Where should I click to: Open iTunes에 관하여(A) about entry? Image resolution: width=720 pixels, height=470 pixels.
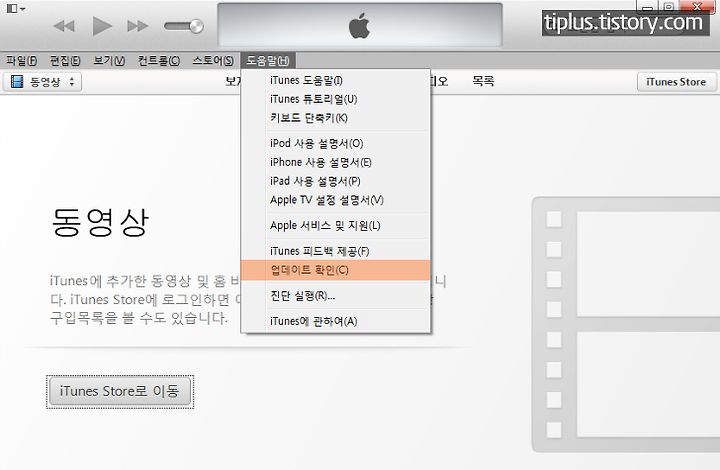click(336, 321)
